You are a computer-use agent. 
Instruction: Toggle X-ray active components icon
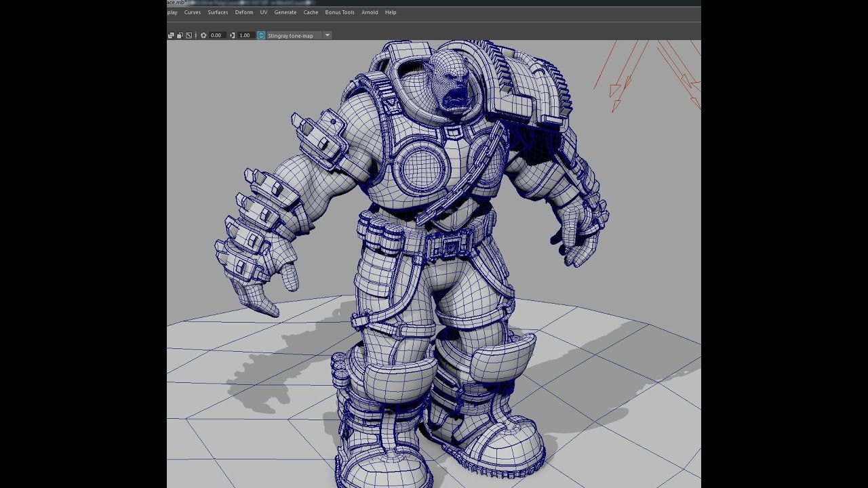point(180,35)
